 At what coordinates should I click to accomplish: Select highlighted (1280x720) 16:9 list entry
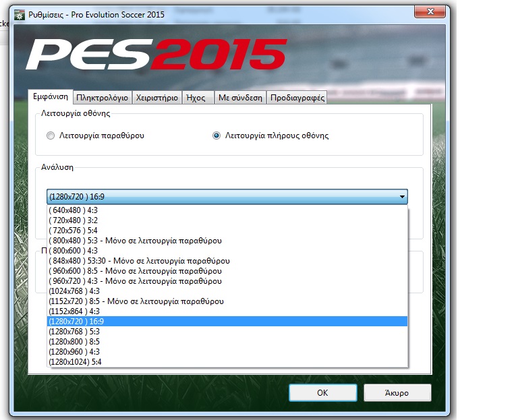tap(227, 322)
